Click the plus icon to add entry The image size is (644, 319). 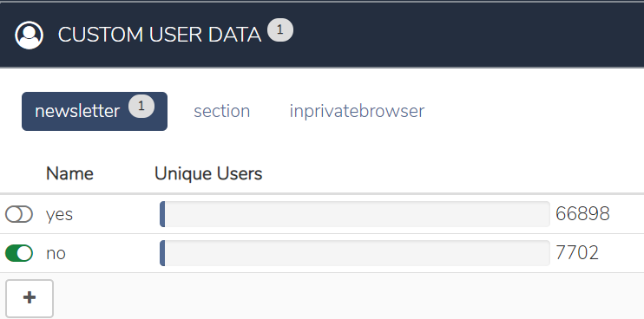tap(30, 298)
